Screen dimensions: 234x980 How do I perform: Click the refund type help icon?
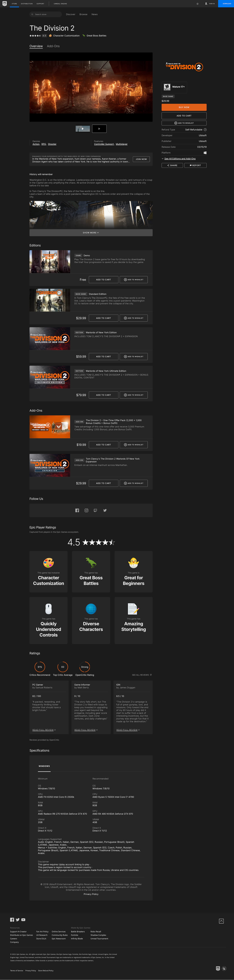click(205, 130)
